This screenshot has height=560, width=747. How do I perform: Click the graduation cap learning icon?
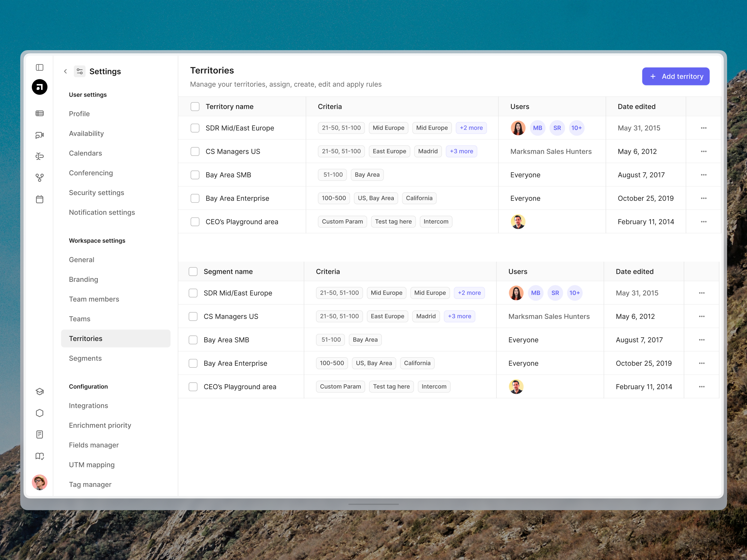40,392
